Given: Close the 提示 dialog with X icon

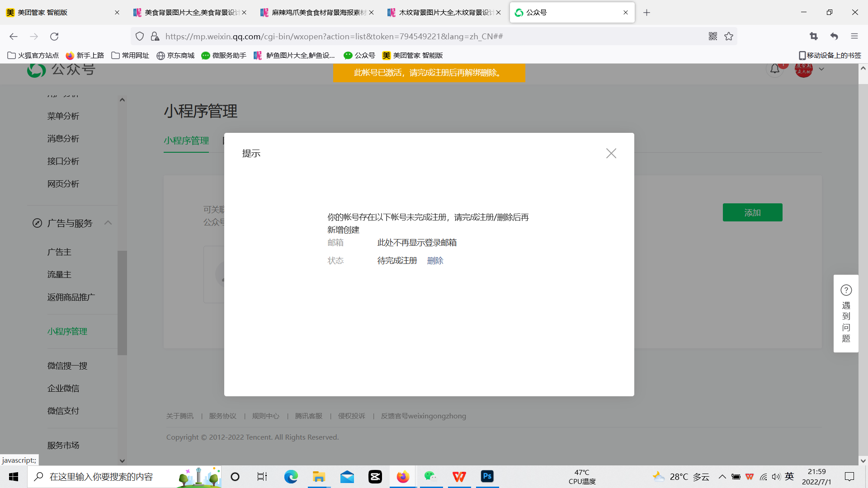Looking at the screenshot, I should pyautogui.click(x=611, y=154).
